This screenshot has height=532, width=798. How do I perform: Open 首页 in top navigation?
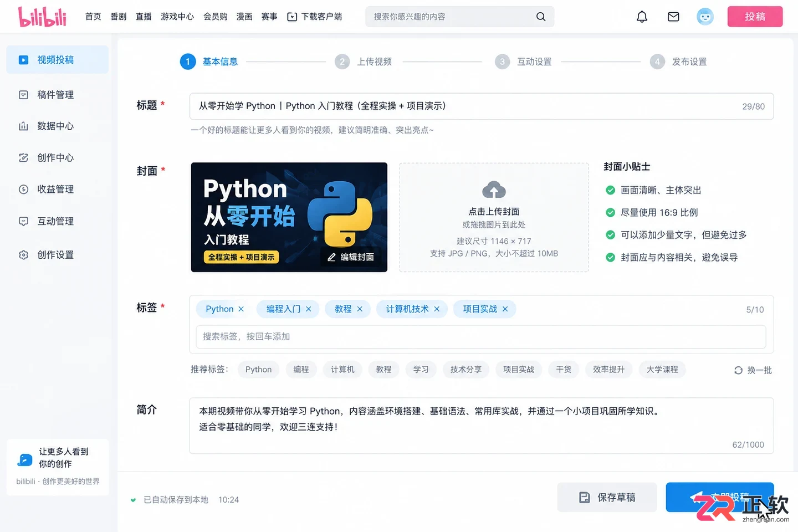pos(93,17)
